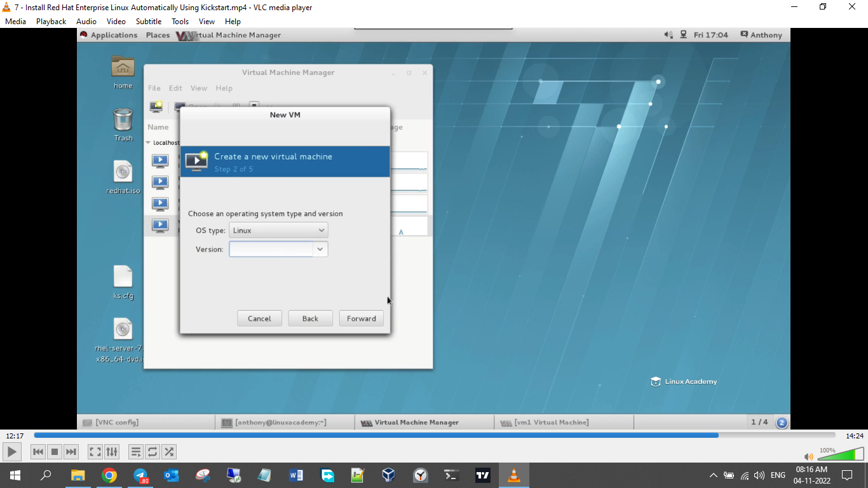Toggle the VLC playlist view
Image resolution: width=868 pixels, height=488 pixels.
pyautogui.click(x=136, y=452)
